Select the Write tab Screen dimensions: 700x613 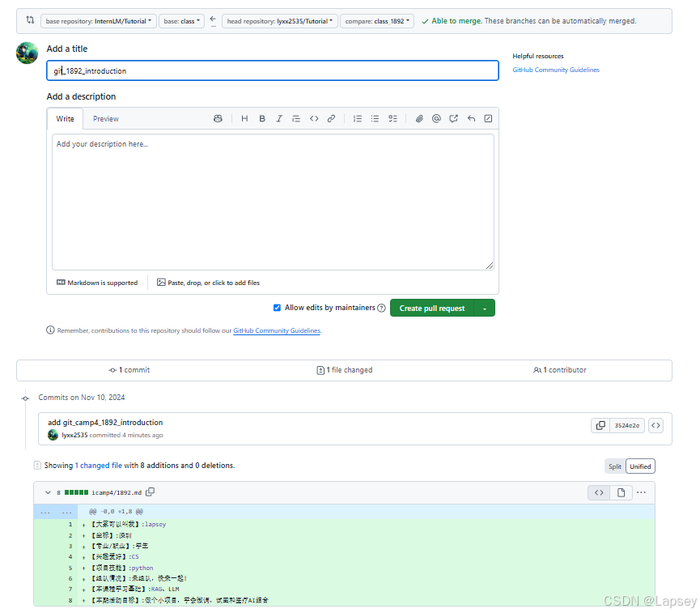coord(66,119)
